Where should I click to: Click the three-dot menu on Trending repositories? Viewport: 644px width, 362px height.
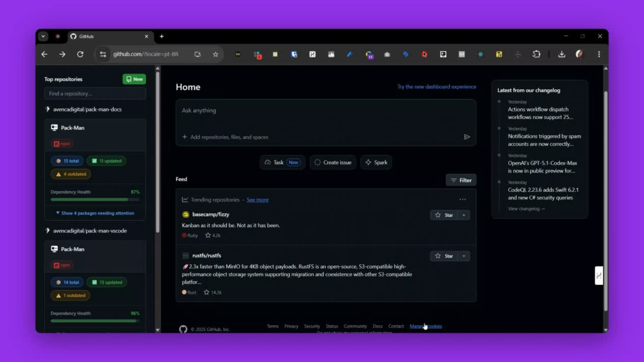pos(463,199)
